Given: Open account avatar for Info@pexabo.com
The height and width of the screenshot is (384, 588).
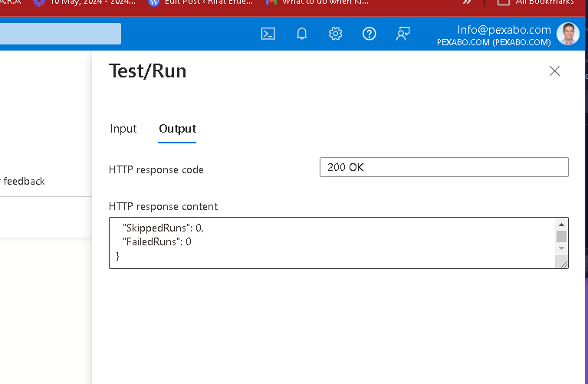Looking at the screenshot, I should coord(568,34).
